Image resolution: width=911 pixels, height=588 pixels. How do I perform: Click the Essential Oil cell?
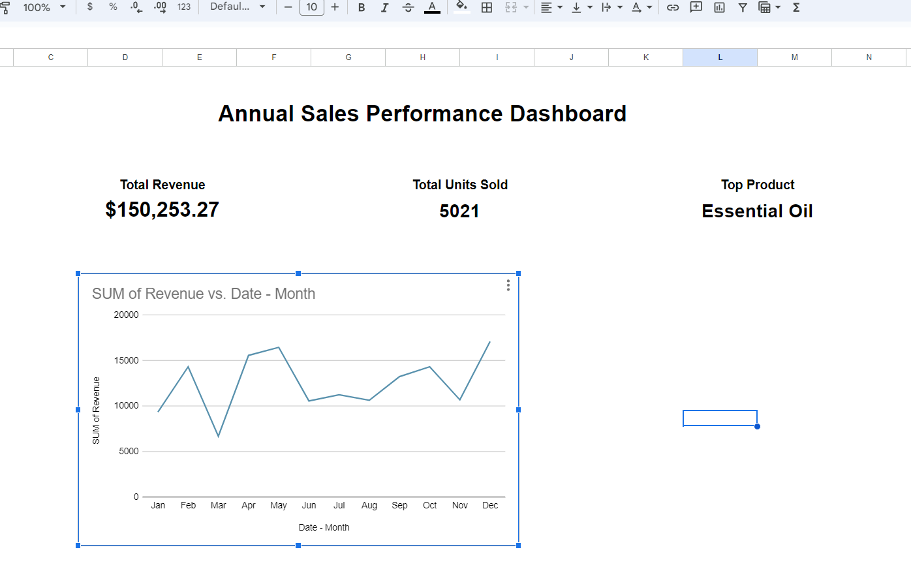coord(757,211)
